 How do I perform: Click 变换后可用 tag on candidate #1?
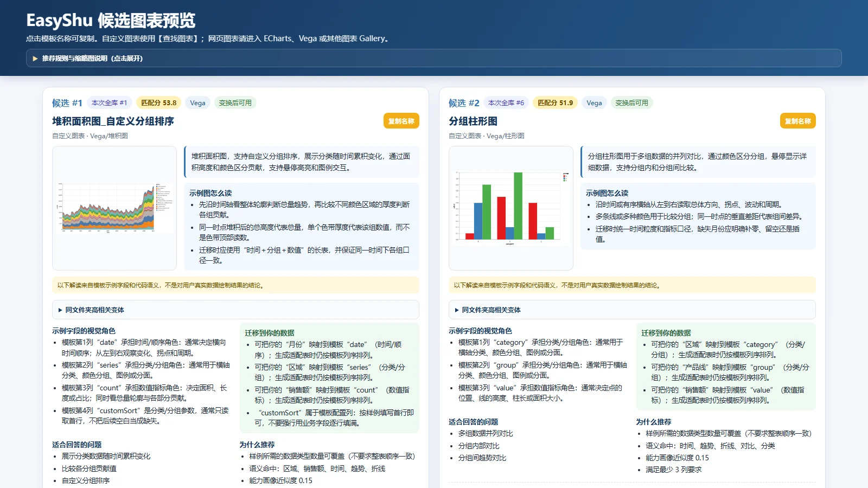pos(235,102)
